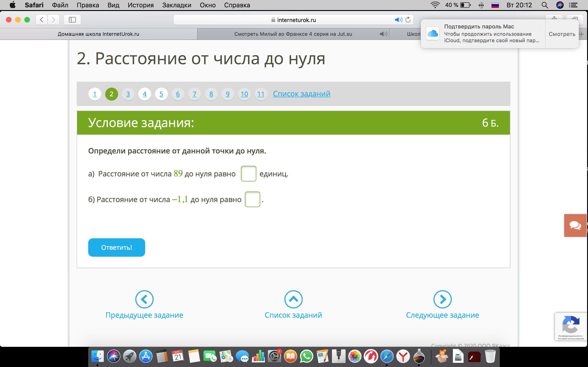Go to task number 7
The height and width of the screenshot is (367, 588).
click(x=194, y=94)
